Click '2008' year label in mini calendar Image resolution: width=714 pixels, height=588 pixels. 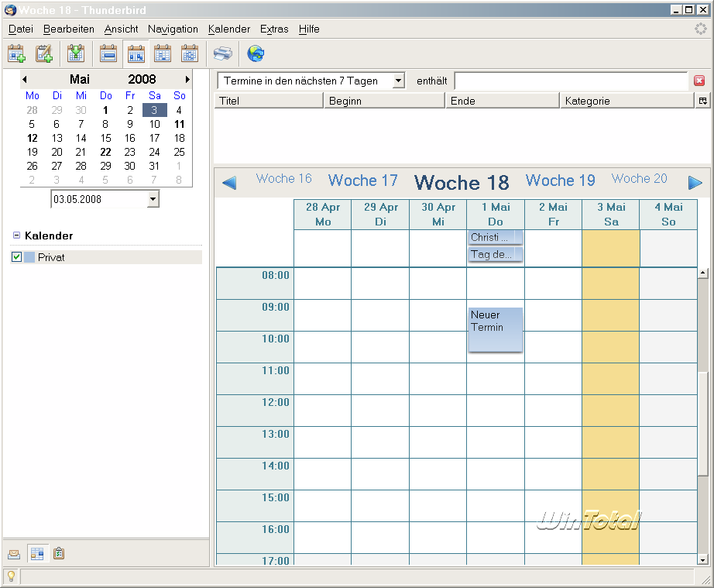pos(142,79)
